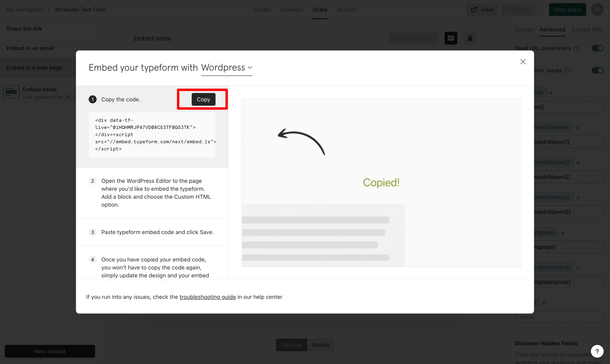The image size is (610, 364).
Task: Open the form preview via the View icon
Action: click(482, 9)
